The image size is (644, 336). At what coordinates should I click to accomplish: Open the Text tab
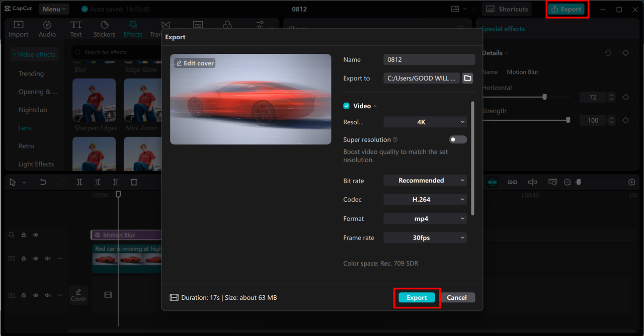point(76,29)
